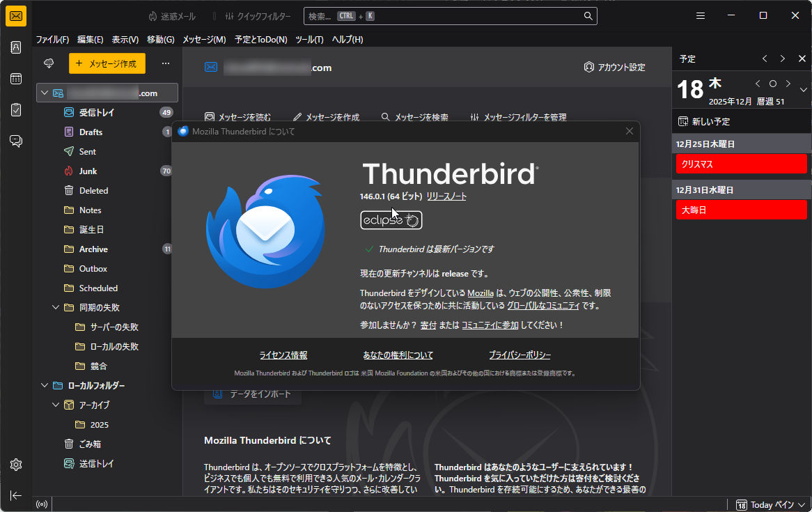
Task: Click the network status icon in the statusbar
Action: (41, 504)
